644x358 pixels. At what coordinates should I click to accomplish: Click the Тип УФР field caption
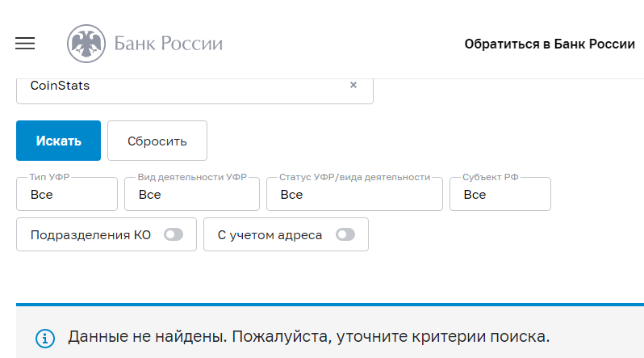48,177
